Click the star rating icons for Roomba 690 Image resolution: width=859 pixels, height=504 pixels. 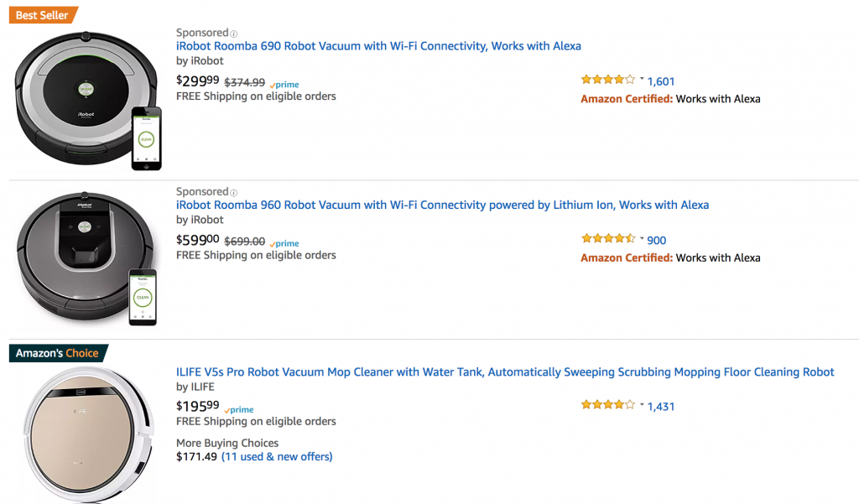pos(608,80)
